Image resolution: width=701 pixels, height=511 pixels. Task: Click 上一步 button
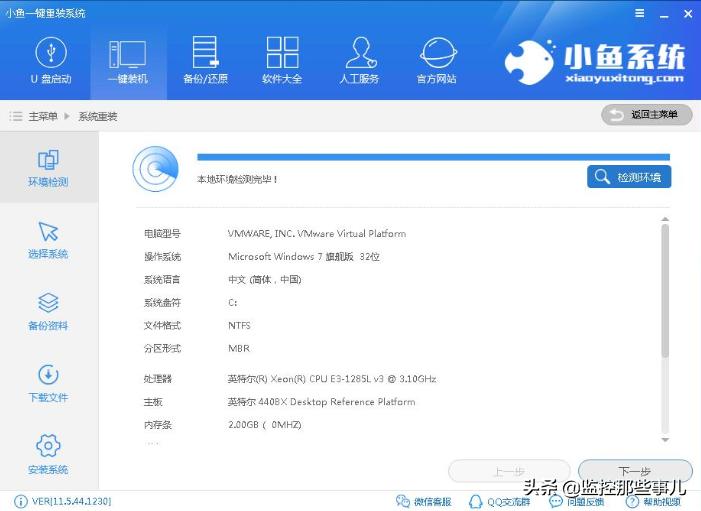(509, 471)
